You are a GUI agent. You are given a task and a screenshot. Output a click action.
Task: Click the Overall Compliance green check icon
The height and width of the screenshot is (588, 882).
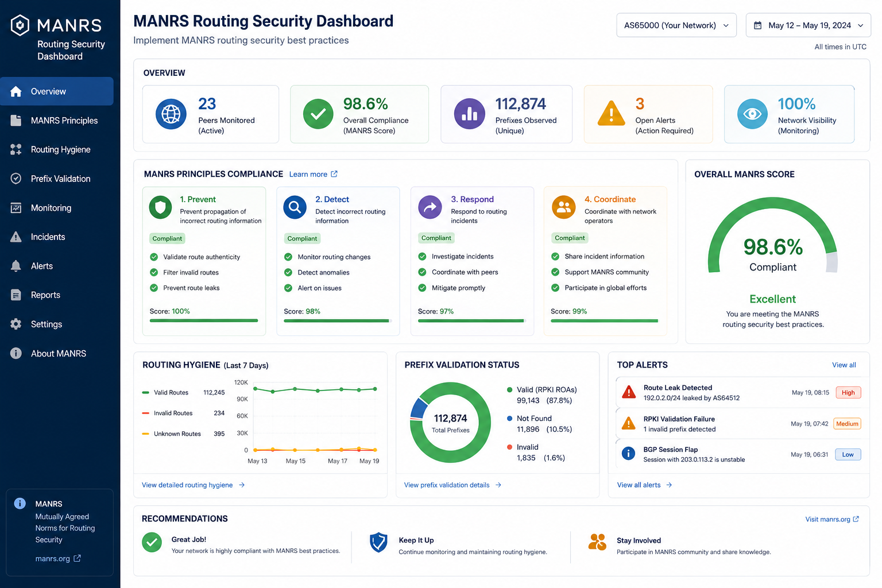pos(318,114)
